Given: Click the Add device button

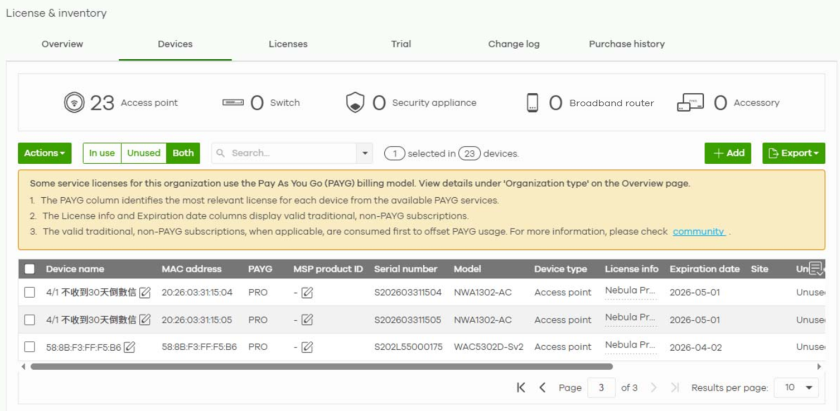Looking at the screenshot, I should click(728, 153).
